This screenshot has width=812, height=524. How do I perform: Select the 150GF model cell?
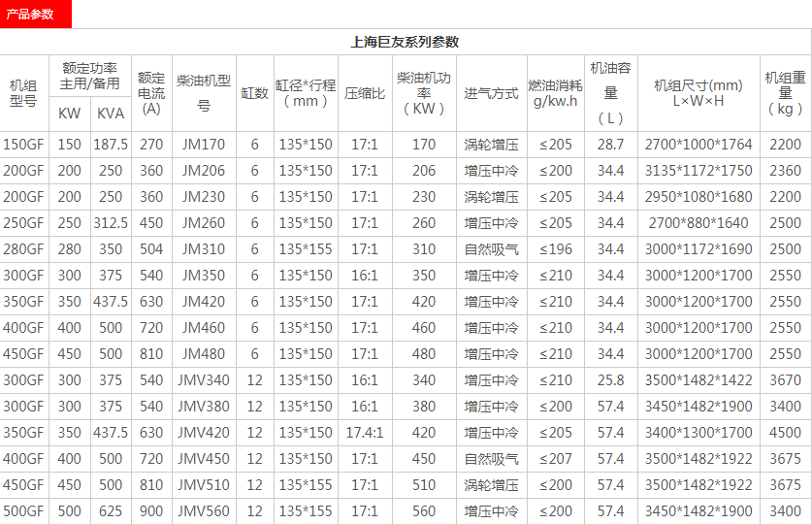[23, 145]
